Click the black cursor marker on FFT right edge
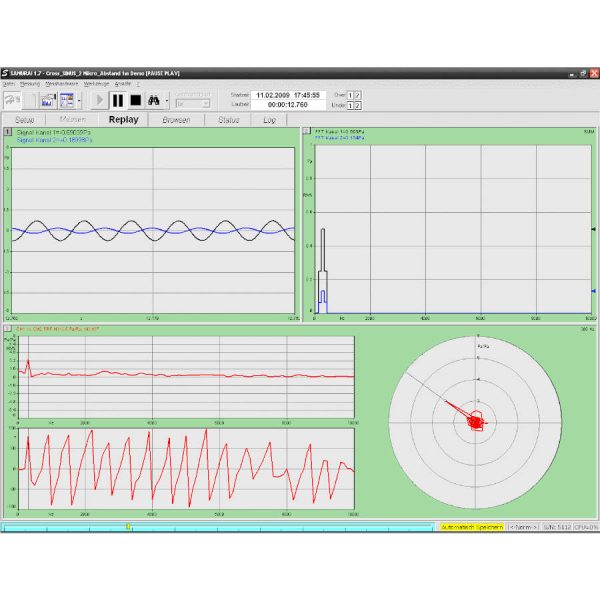Screen dimensions: 600x600 (x=593, y=229)
